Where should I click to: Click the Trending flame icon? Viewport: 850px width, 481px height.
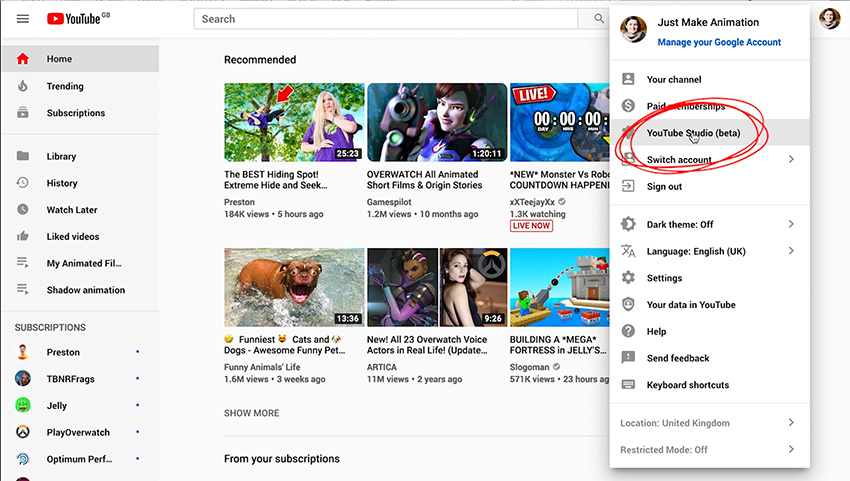pos(23,86)
